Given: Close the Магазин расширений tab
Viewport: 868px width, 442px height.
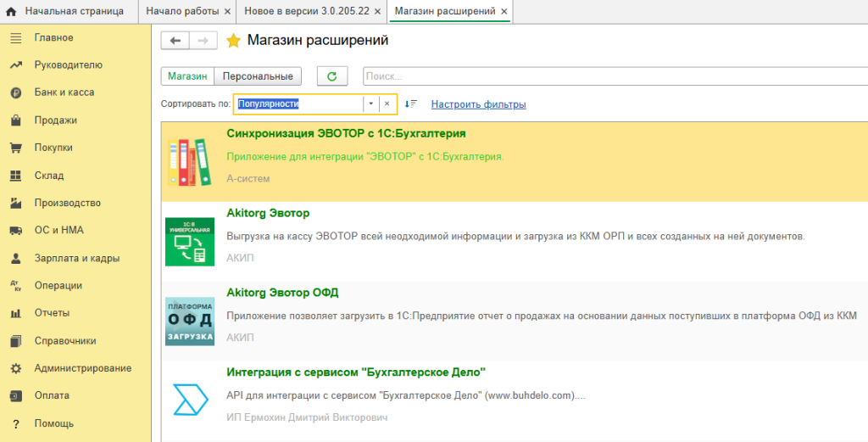Looking at the screenshot, I should coord(504,12).
